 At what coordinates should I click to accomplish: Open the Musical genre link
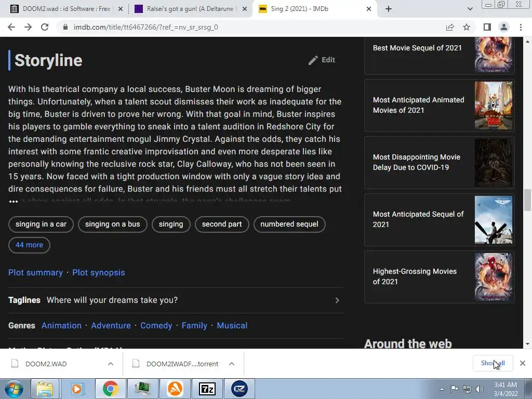coord(232,326)
